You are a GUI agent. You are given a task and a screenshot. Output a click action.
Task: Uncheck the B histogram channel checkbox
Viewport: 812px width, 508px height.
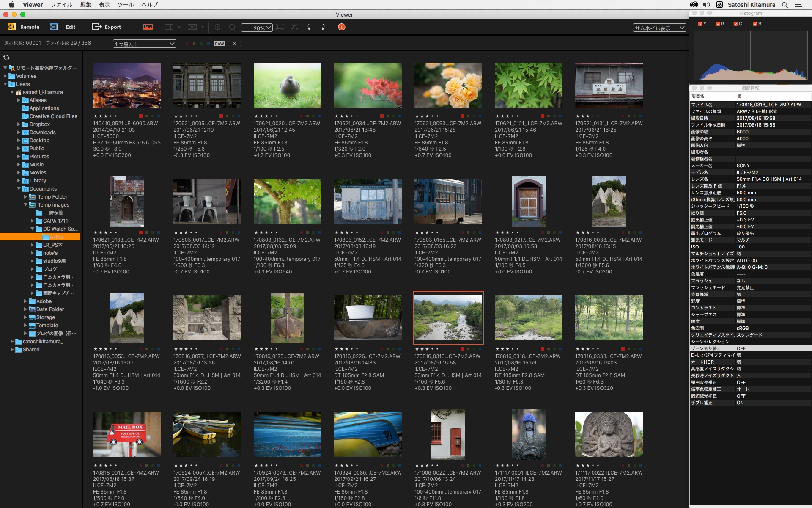pyautogui.click(x=755, y=24)
